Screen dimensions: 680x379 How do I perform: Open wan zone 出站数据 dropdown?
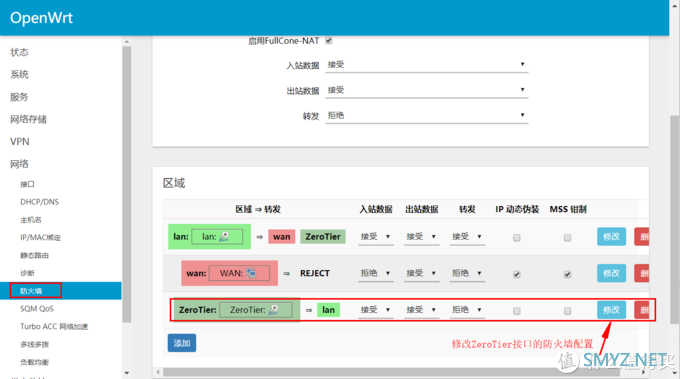(x=421, y=273)
